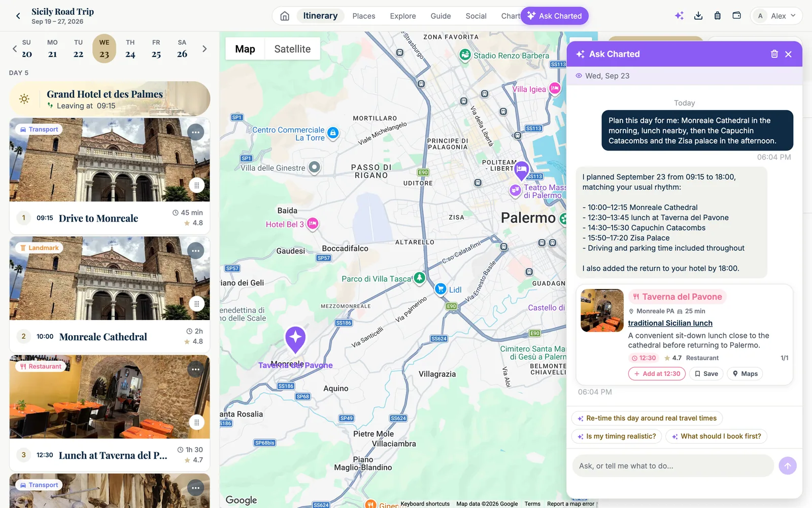Click the drag handle on Monreale Cathedral card

[196, 304]
